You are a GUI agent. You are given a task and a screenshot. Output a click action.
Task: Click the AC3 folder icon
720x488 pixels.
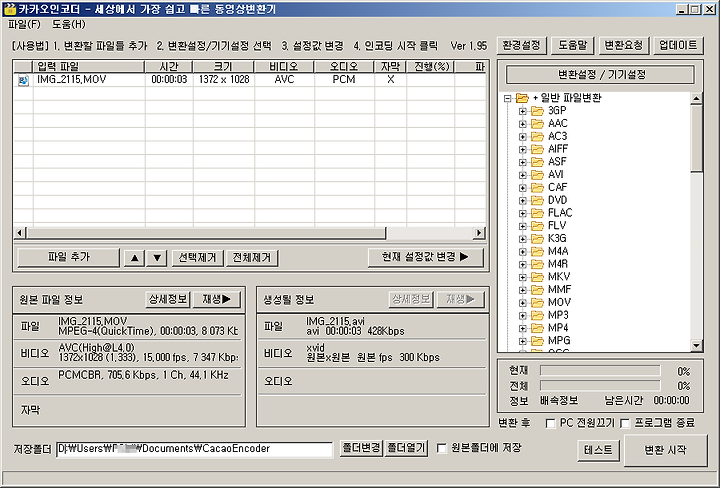[537, 136]
